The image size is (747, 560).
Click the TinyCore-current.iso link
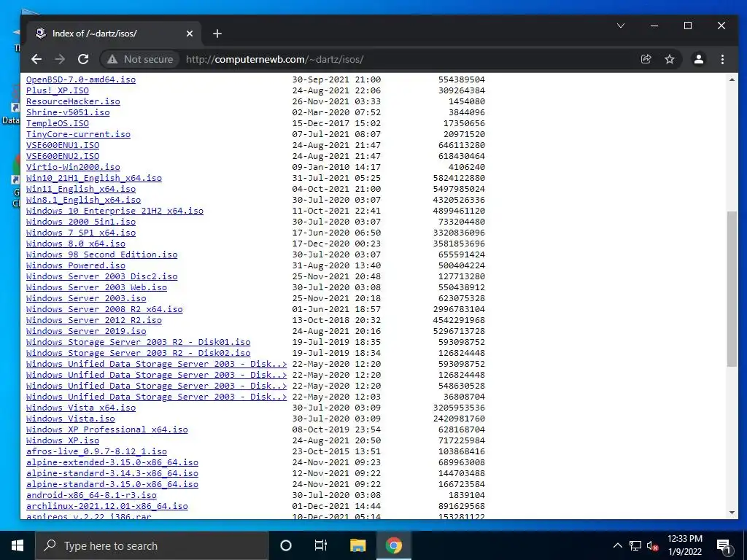78,134
